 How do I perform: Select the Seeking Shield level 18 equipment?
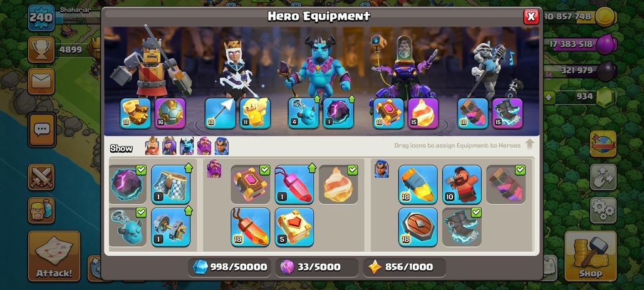click(418, 227)
